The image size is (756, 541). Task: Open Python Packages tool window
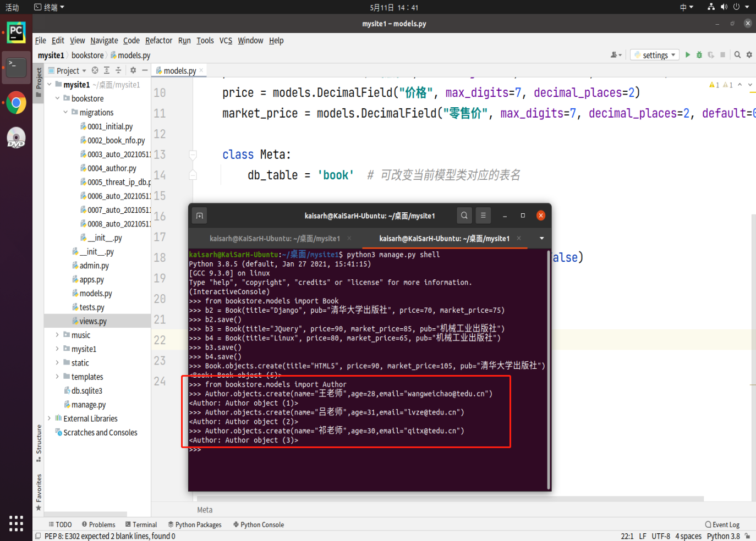coord(195,525)
